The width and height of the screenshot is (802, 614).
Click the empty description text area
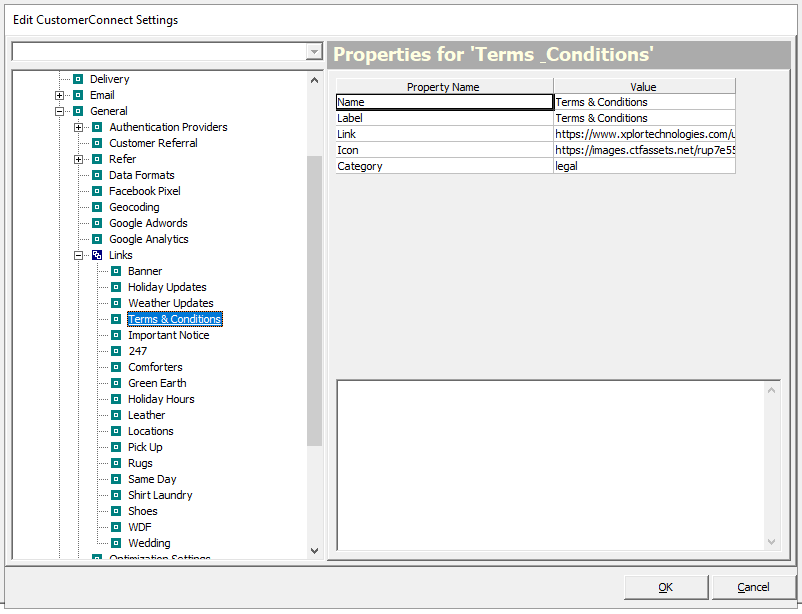click(551, 466)
